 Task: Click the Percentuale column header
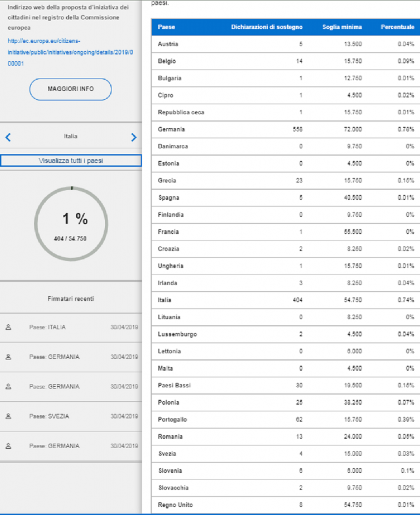click(x=397, y=27)
